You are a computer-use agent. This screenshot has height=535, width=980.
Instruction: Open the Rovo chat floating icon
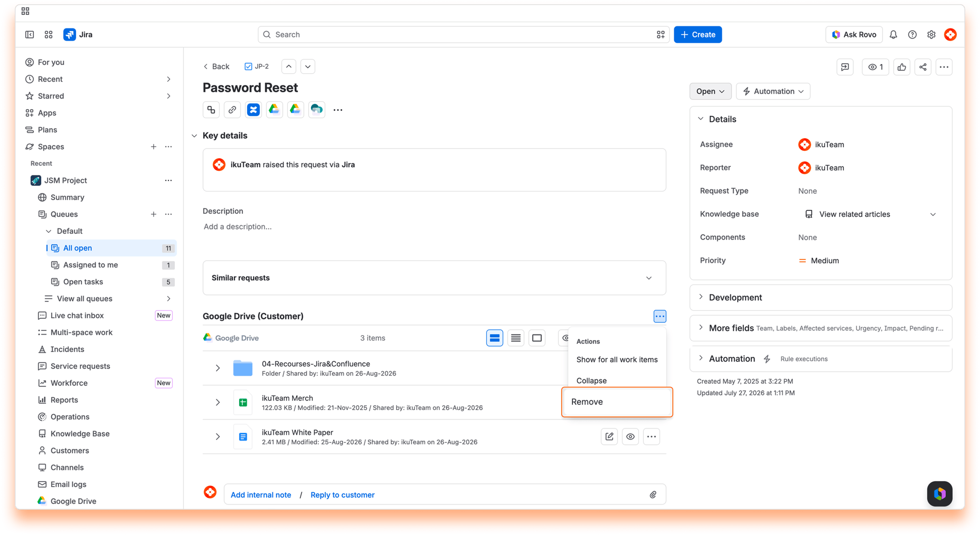pyautogui.click(x=940, y=494)
